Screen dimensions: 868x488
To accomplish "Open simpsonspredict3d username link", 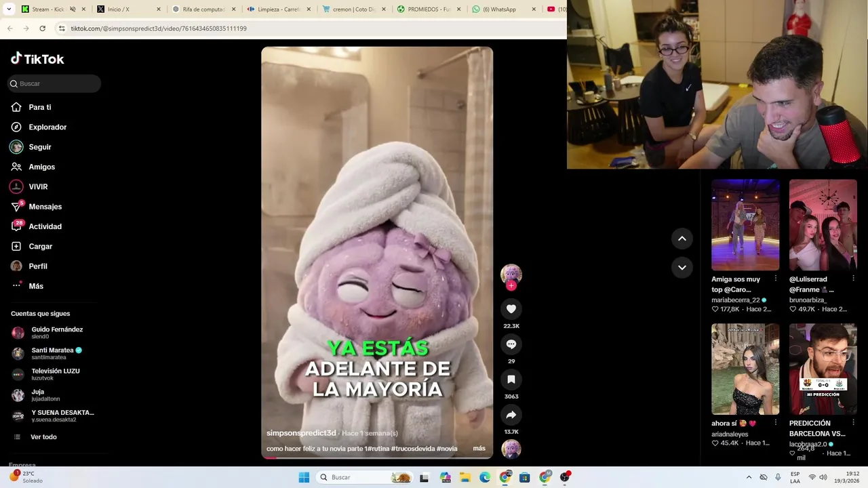I will point(301,433).
